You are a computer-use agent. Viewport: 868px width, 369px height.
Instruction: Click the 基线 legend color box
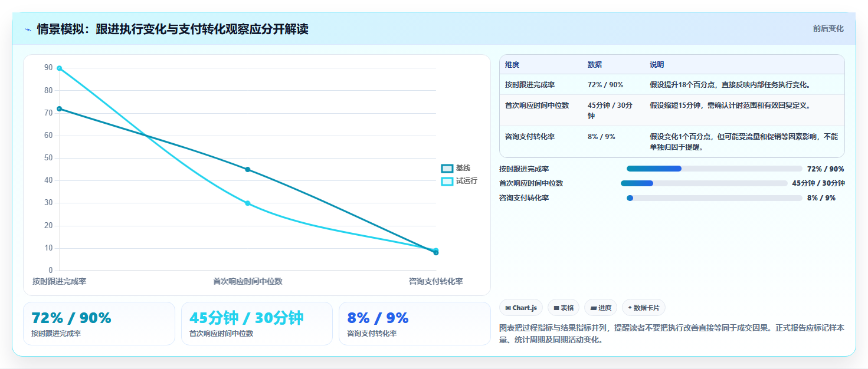[x=447, y=169]
